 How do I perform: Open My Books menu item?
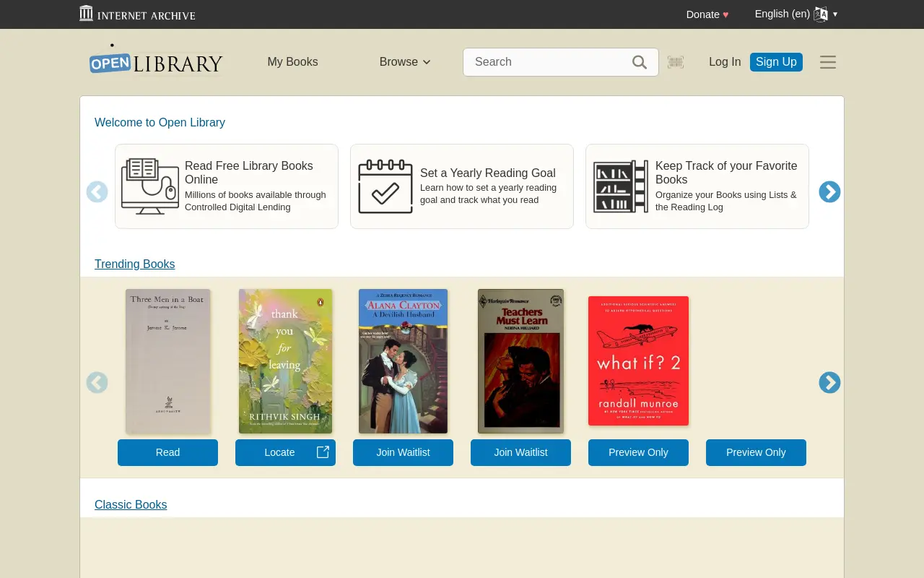pyautogui.click(x=292, y=62)
